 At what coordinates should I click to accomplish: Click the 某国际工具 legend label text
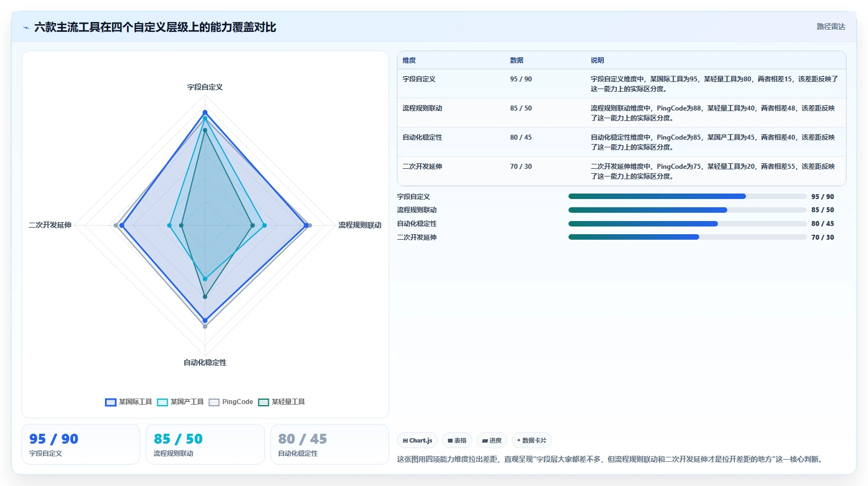(135, 402)
